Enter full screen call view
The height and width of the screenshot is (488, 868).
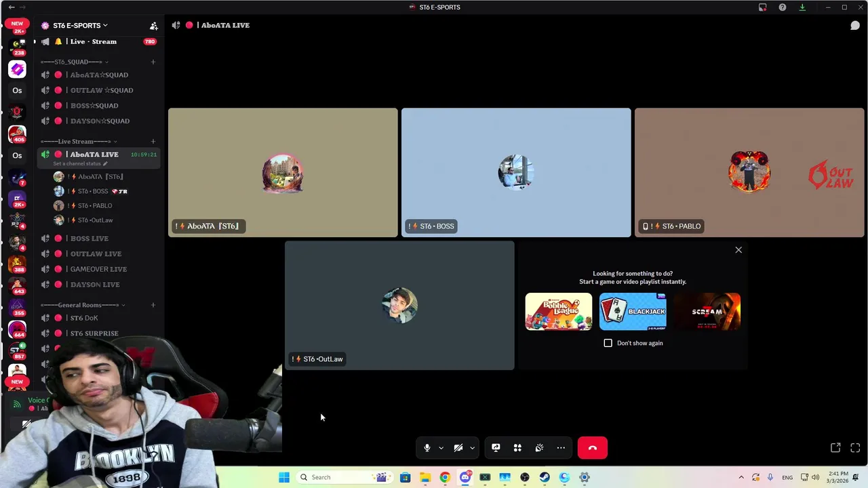point(855,448)
